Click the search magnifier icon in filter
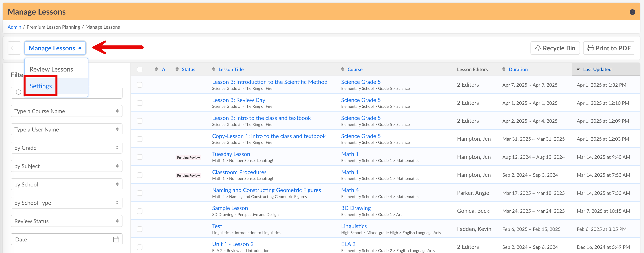644x253 pixels. coord(19,93)
